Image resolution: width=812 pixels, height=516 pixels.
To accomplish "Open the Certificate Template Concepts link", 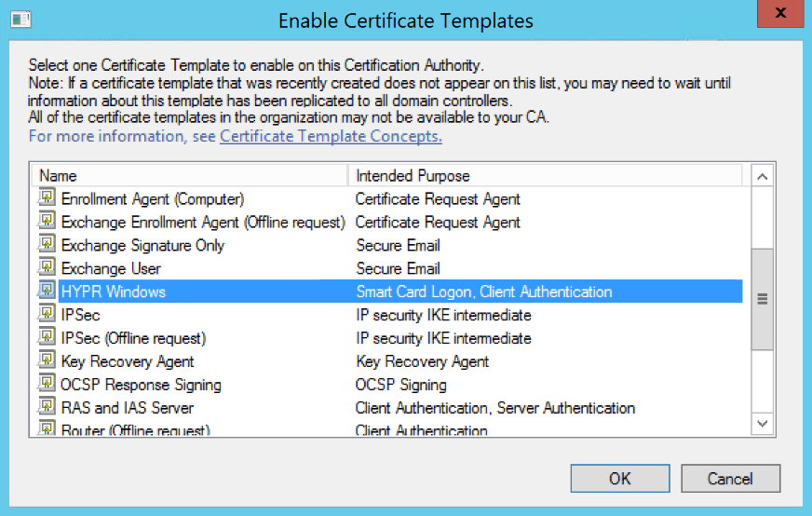I will click(x=331, y=136).
